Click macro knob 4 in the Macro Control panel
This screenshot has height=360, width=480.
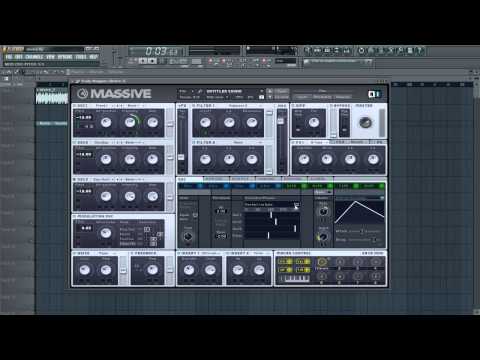point(375,262)
